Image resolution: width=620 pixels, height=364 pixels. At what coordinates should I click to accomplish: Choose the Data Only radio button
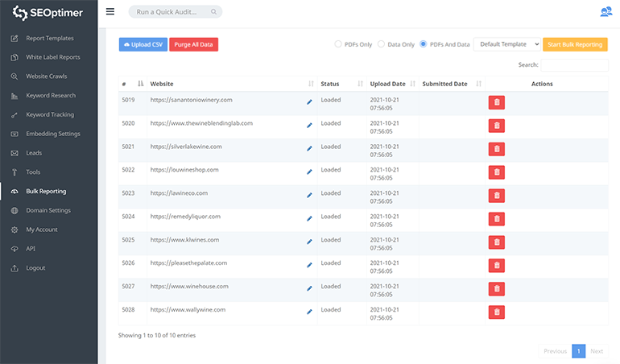[x=381, y=44]
